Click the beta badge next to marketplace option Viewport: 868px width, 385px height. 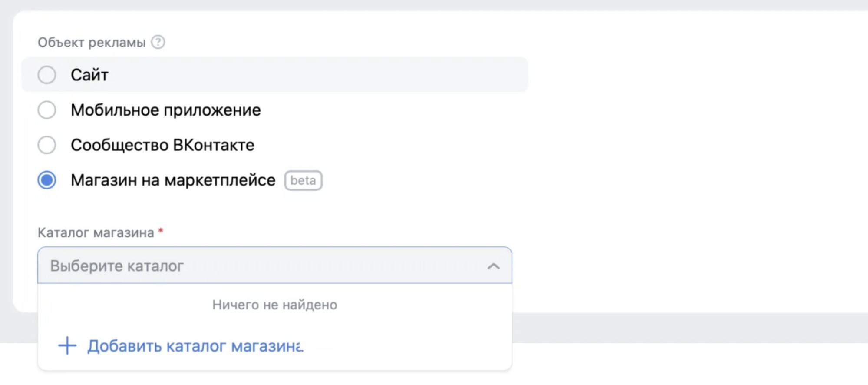tap(303, 180)
